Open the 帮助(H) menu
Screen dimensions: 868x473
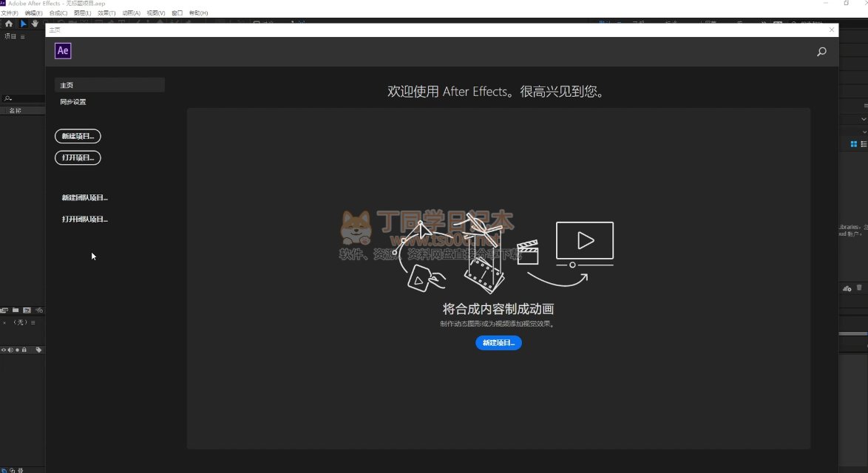199,13
